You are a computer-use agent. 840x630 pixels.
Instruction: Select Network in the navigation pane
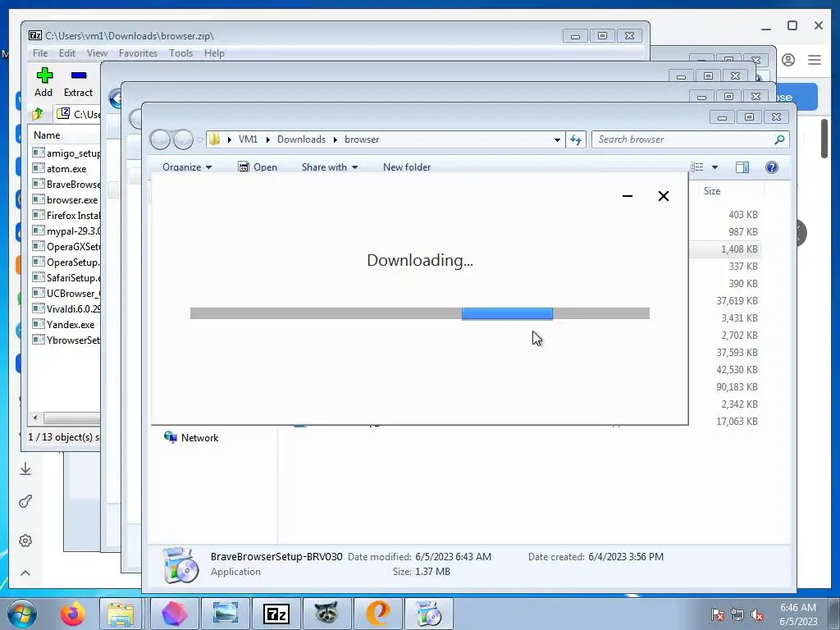tap(191, 438)
